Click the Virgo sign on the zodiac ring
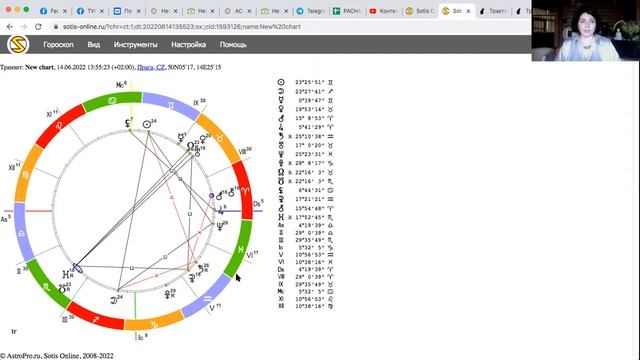 click(x=26, y=175)
